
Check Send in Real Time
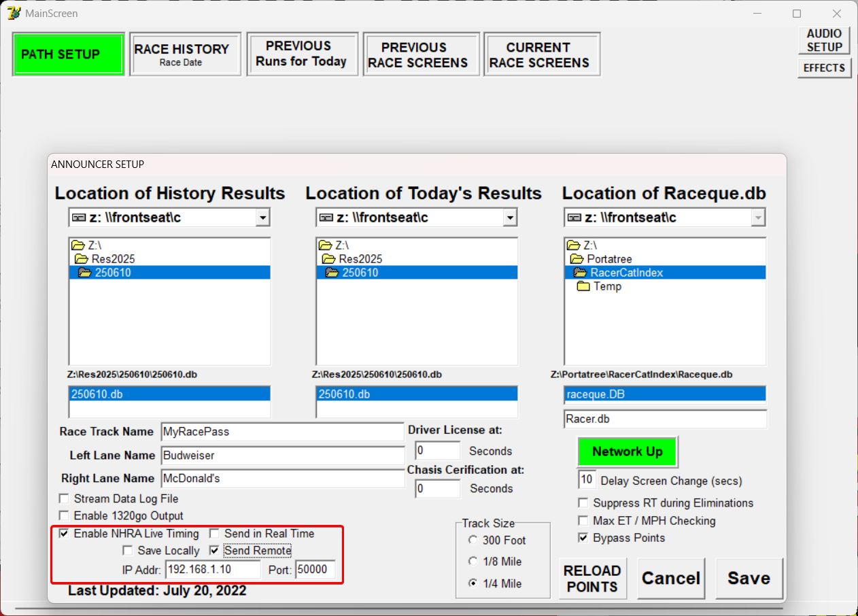(x=215, y=534)
